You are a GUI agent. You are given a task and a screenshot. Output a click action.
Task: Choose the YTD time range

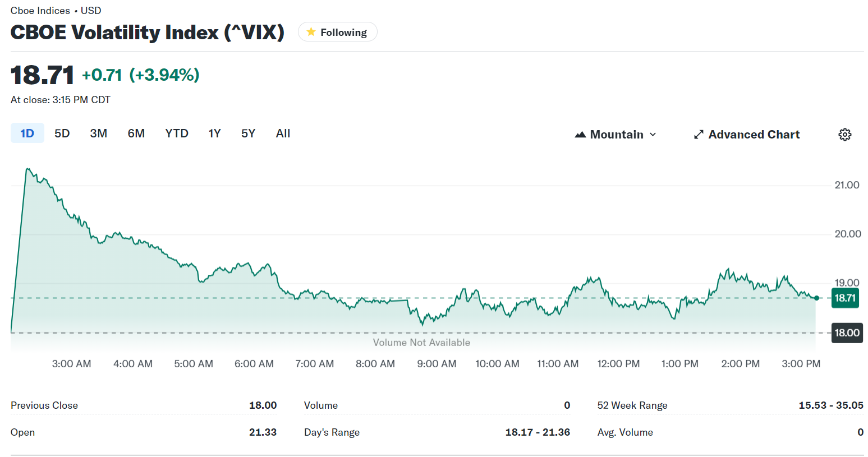[177, 133]
